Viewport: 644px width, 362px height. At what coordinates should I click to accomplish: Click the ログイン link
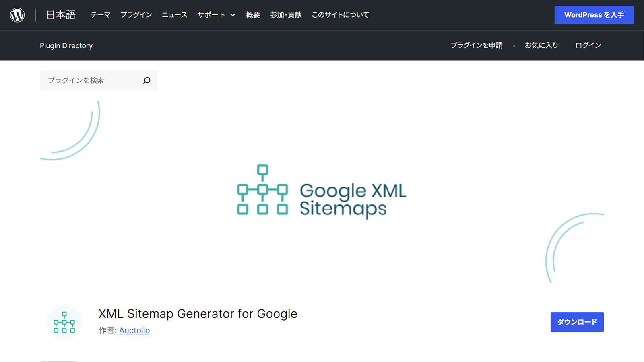pos(588,45)
